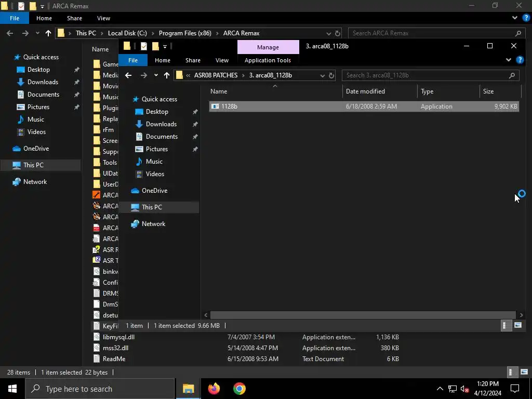The width and height of the screenshot is (532, 399).
Task: Click the muted volume tray icon
Action: (465, 389)
